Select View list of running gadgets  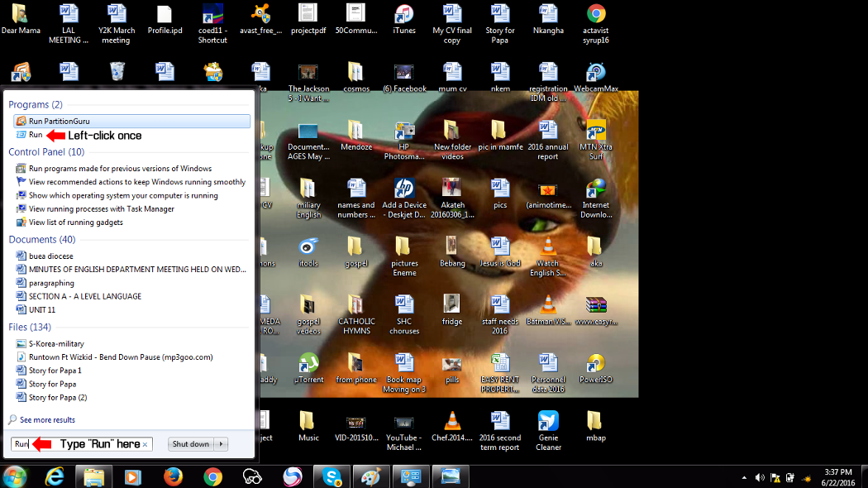click(x=69, y=222)
